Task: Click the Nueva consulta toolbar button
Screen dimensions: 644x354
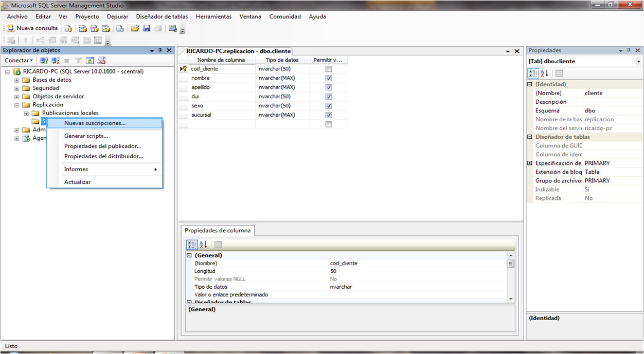Action: [x=32, y=28]
